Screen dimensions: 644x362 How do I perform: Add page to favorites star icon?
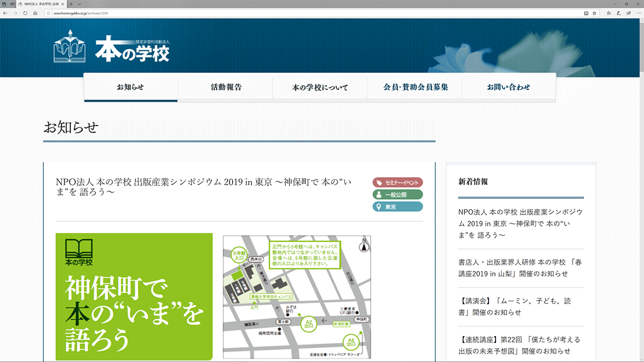point(594,13)
